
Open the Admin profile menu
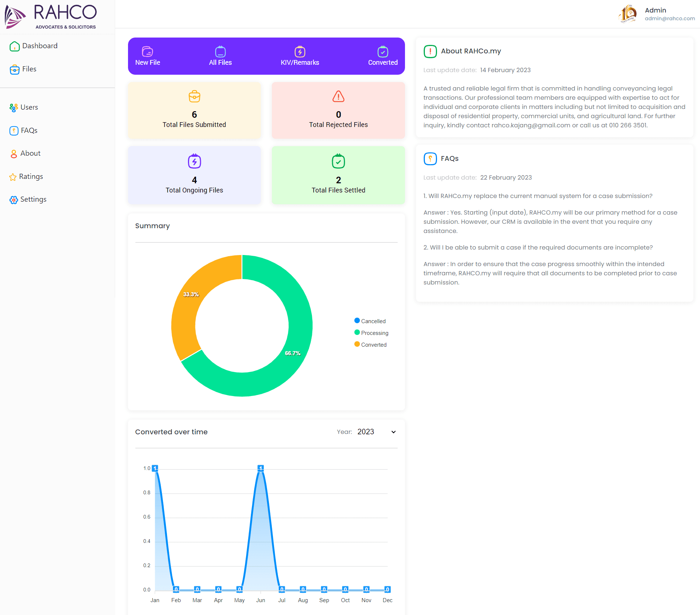coord(657,14)
